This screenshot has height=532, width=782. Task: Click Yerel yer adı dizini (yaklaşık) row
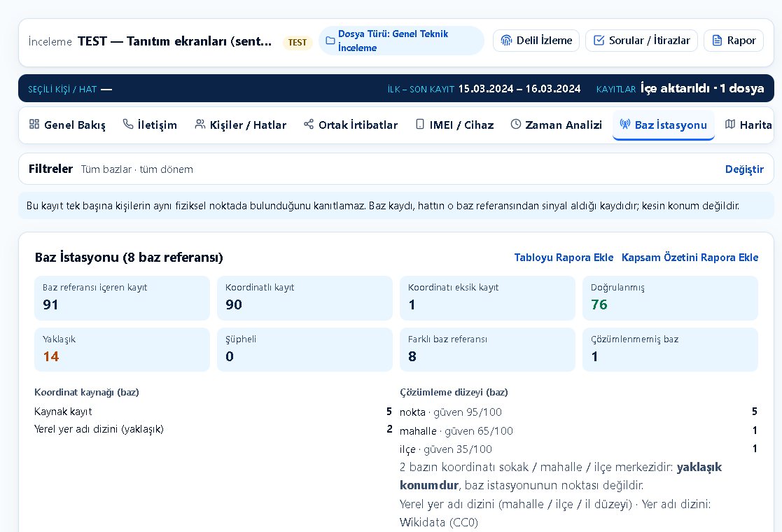[213, 429]
